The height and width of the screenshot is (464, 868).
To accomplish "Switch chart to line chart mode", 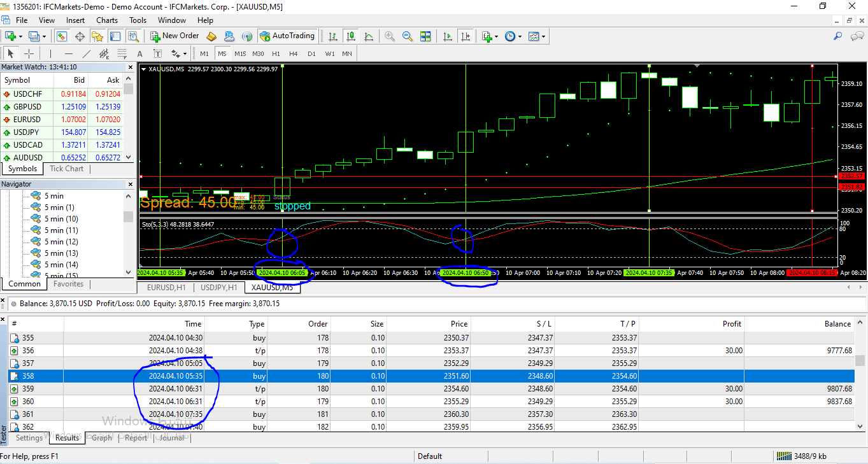I will coord(369,36).
